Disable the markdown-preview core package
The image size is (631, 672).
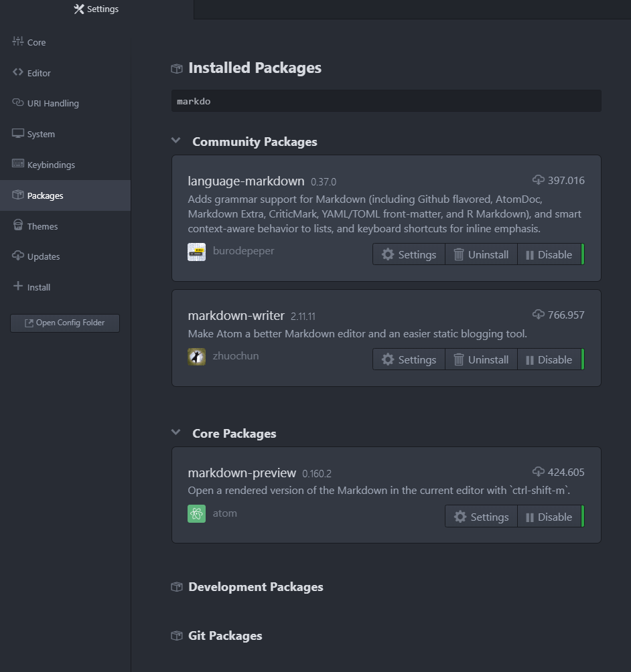point(549,516)
